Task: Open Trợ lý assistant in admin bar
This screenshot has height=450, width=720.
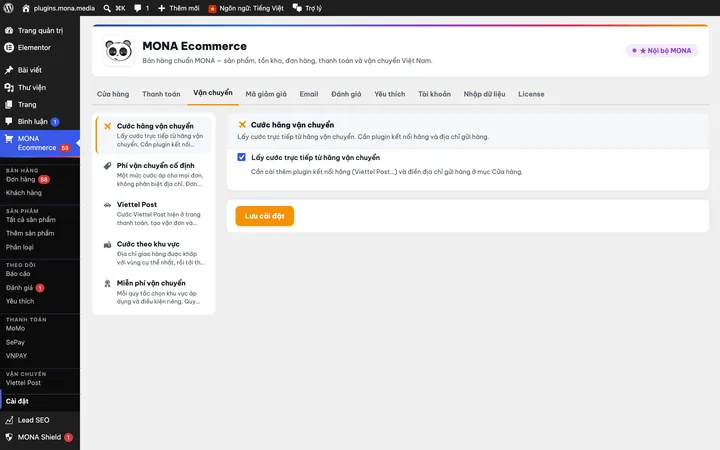Action: click(x=307, y=8)
